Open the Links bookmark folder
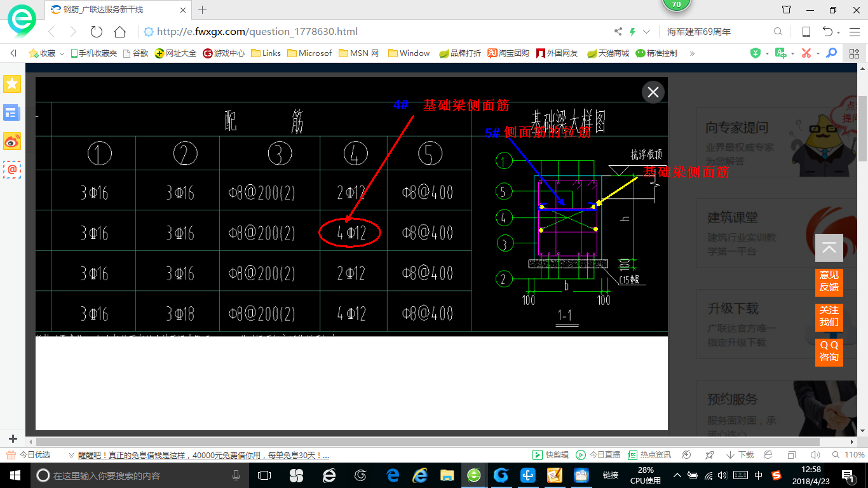Viewport: 868px width, 488px height. [266, 53]
